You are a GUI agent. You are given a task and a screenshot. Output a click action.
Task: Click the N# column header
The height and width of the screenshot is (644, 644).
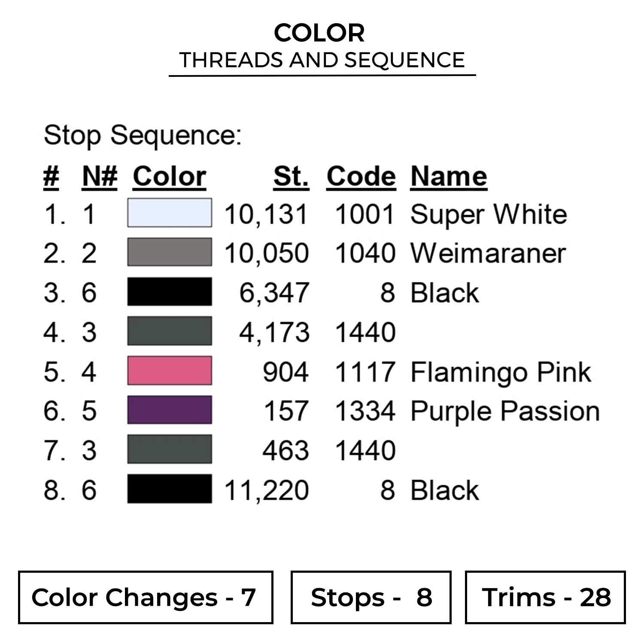coord(100,176)
